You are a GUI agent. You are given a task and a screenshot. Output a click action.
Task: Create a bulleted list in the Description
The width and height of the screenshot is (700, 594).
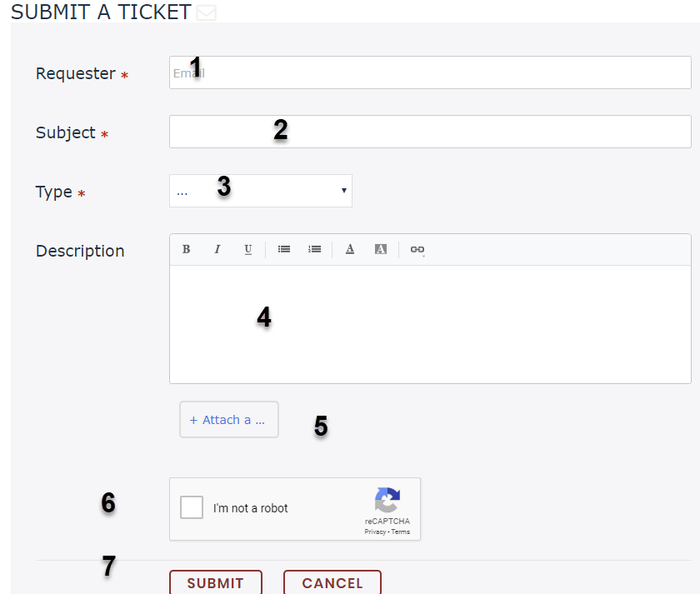283,249
